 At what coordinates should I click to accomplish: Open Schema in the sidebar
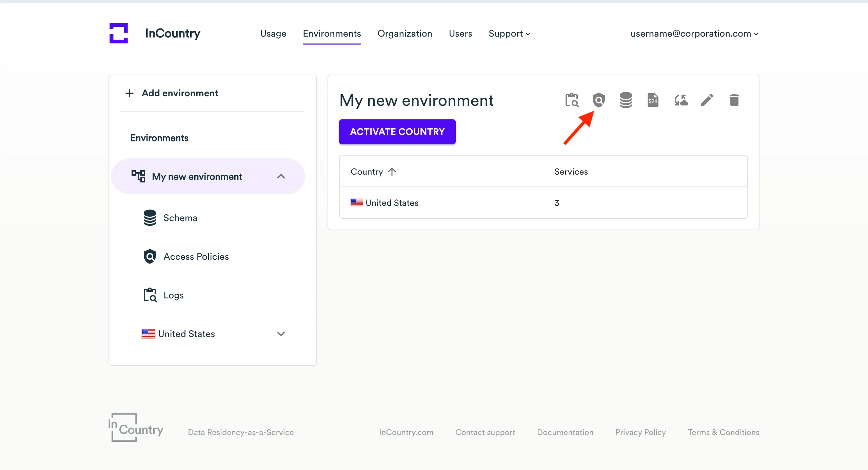180,218
